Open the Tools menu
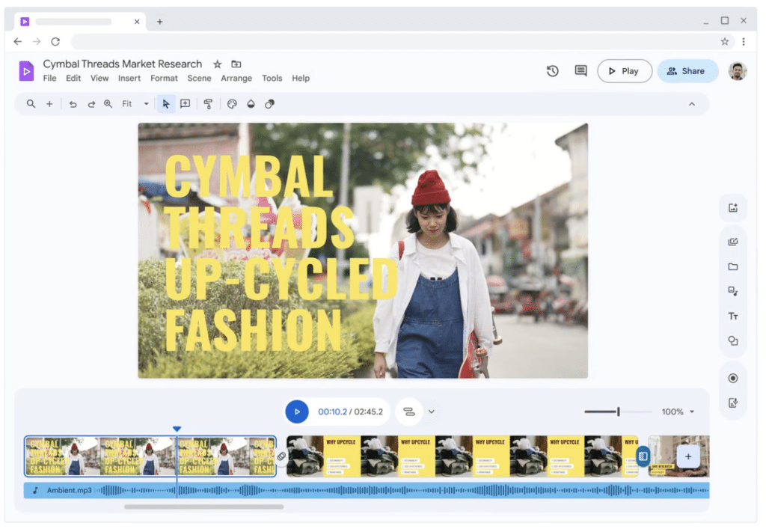Screen dimensions: 766x532 pos(272,78)
